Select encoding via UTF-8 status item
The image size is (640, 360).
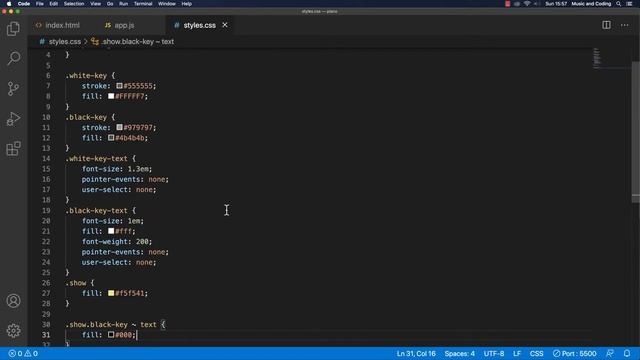494,353
